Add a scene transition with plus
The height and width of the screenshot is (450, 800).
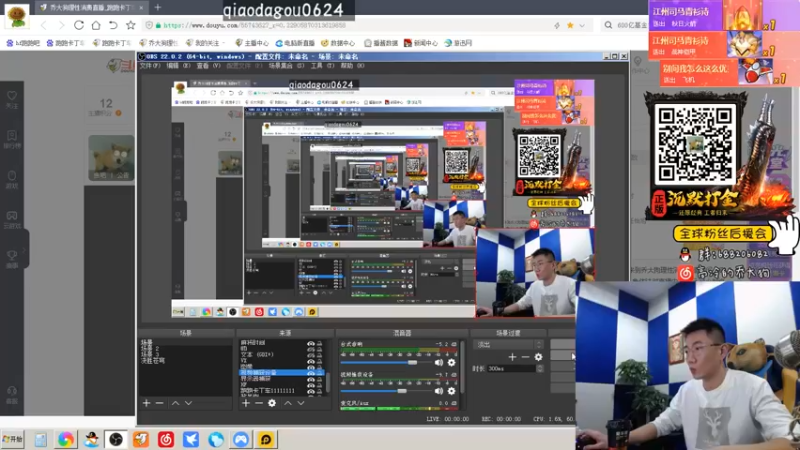click(512, 357)
